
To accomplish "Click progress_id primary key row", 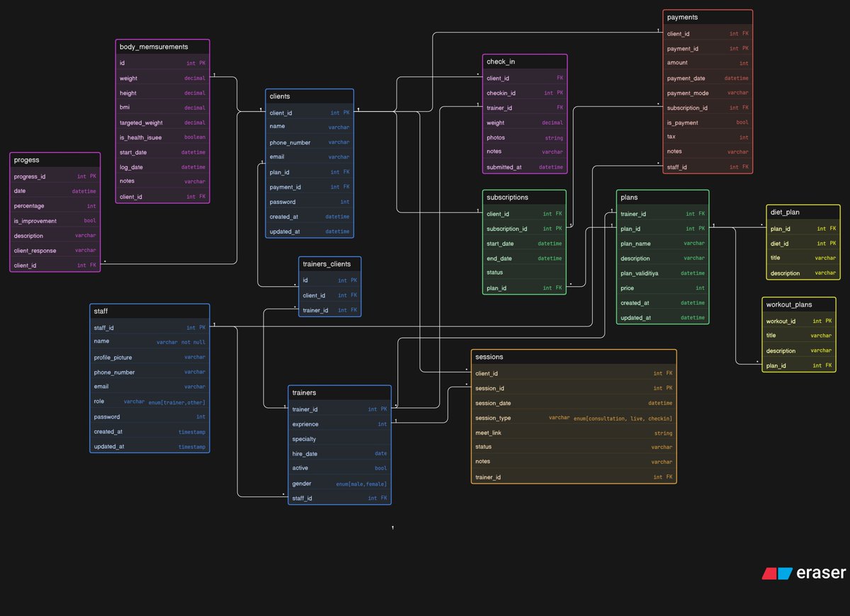I will 55,176.
